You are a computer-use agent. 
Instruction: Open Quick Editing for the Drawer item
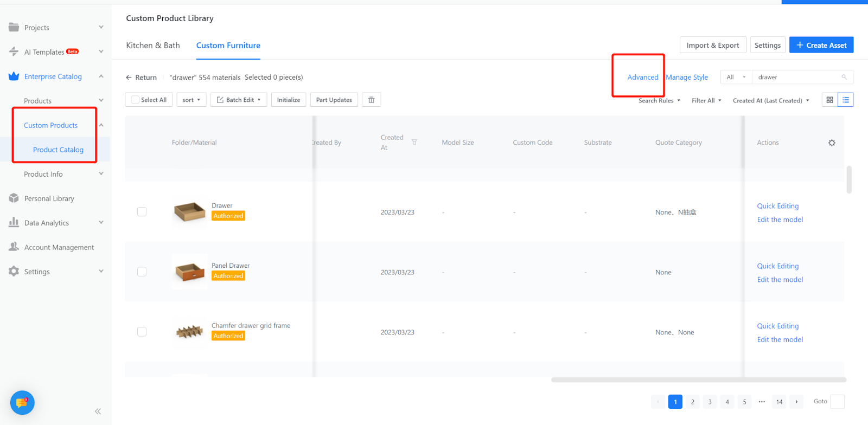(x=778, y=206)
